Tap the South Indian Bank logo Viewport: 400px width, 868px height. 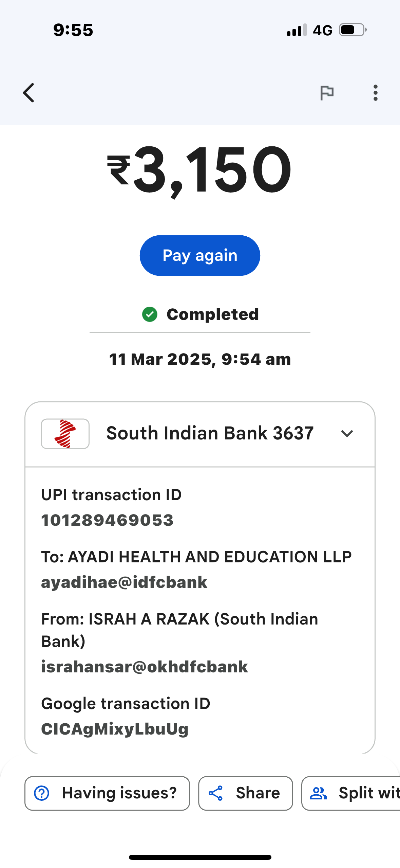click(65, 434)
